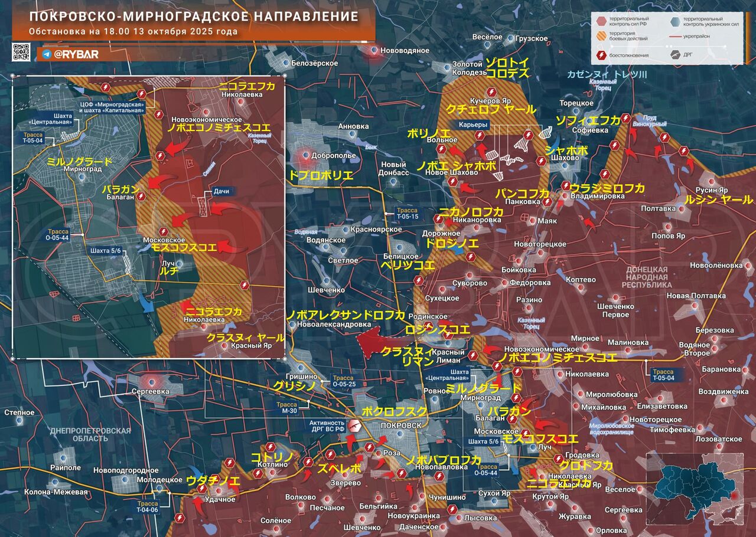Click the clash marker at Никаноровка
Viewport: 756px width, 537px height.
pos(438,220)
